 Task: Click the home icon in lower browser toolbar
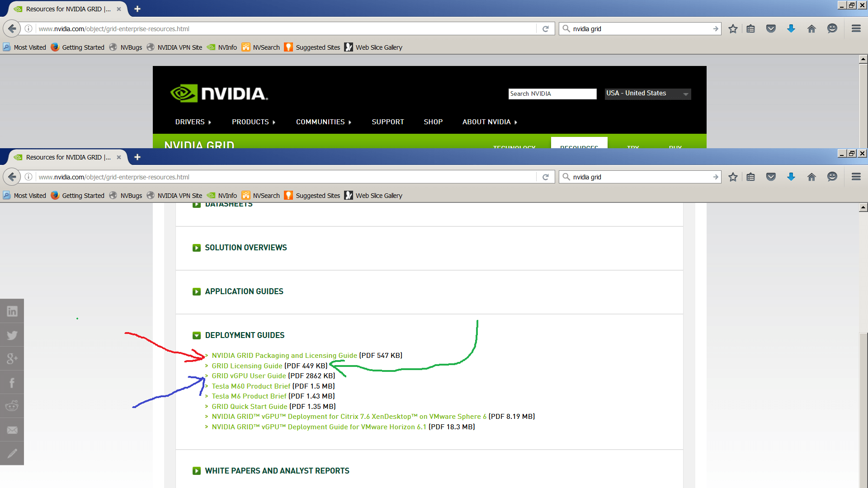point(811,177)
